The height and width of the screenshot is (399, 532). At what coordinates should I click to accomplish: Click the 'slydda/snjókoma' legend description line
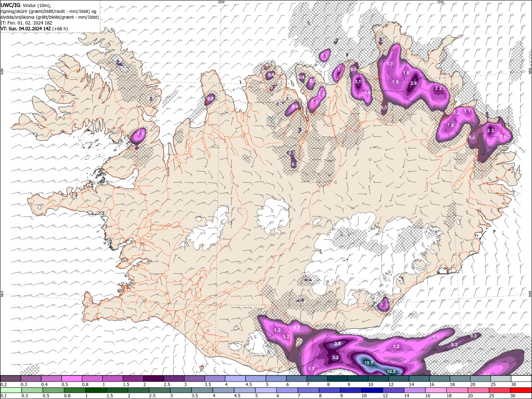[x=50, y=17]
